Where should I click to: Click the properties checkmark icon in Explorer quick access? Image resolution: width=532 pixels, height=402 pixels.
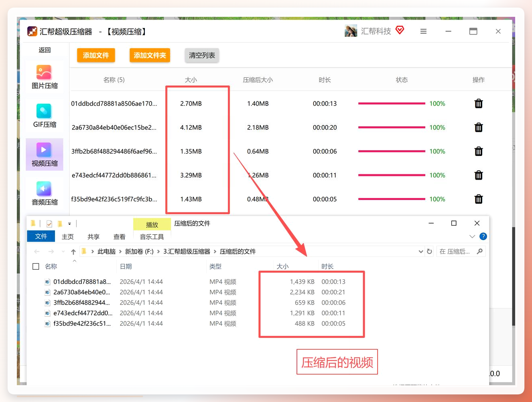click(49, 224)
